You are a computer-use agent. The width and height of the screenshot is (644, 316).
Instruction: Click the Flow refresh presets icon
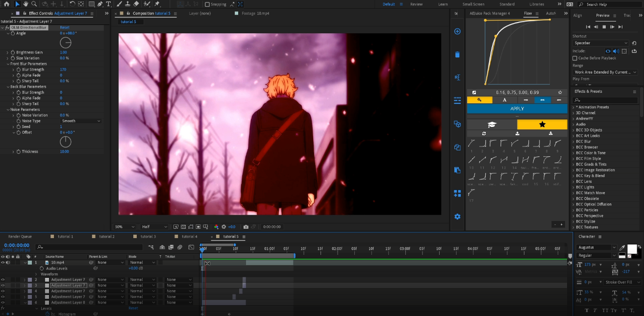pyautogui.click(x=484, y=133)
